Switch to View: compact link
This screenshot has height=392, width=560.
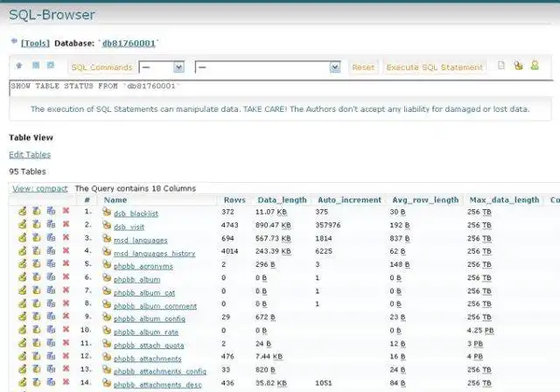coord(39,188)
